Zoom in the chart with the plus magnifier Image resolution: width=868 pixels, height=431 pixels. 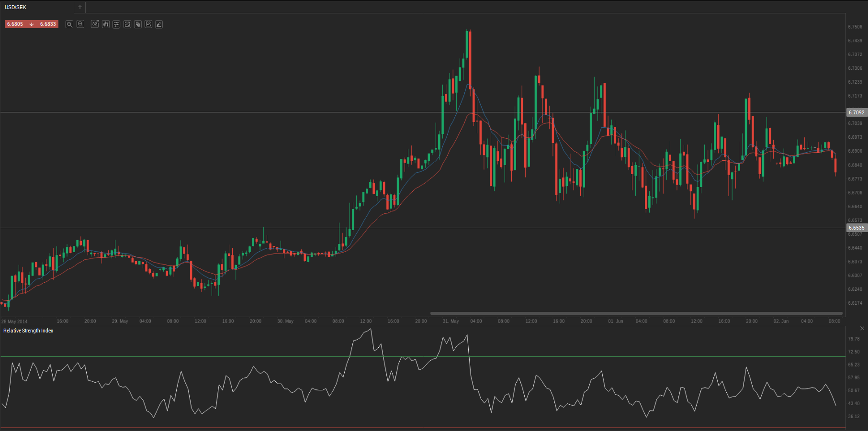click(80, 24)
